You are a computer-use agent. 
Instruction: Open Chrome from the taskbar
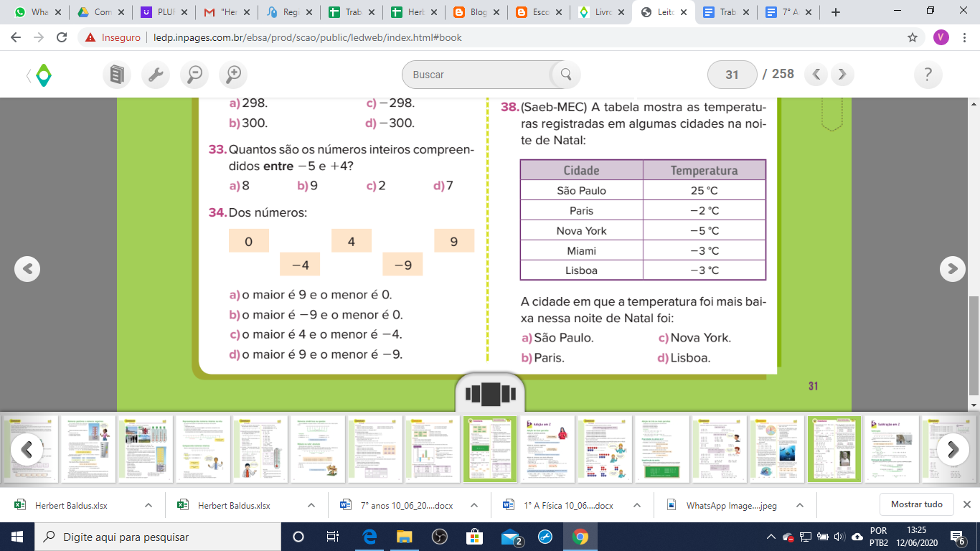580,537
